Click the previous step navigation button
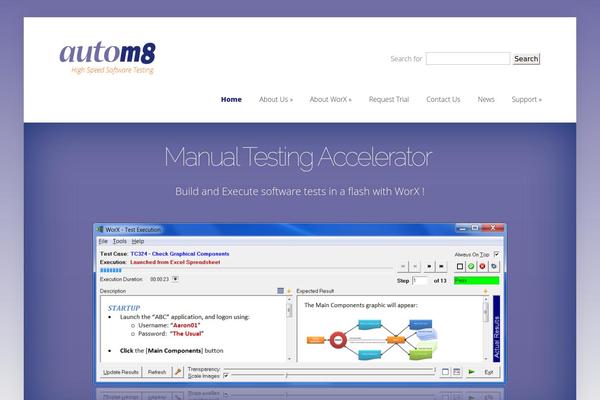600x400 pixels. 415,266
